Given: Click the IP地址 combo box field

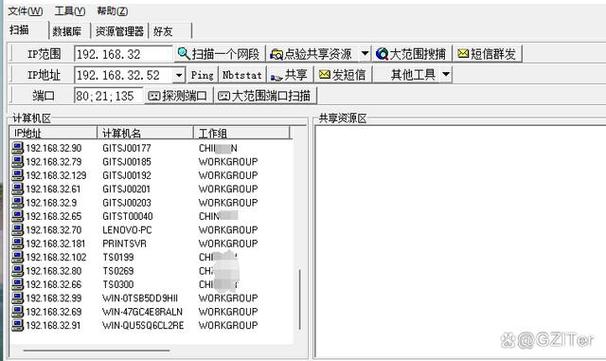Looking at the screenshot, I should coord(124,75).
